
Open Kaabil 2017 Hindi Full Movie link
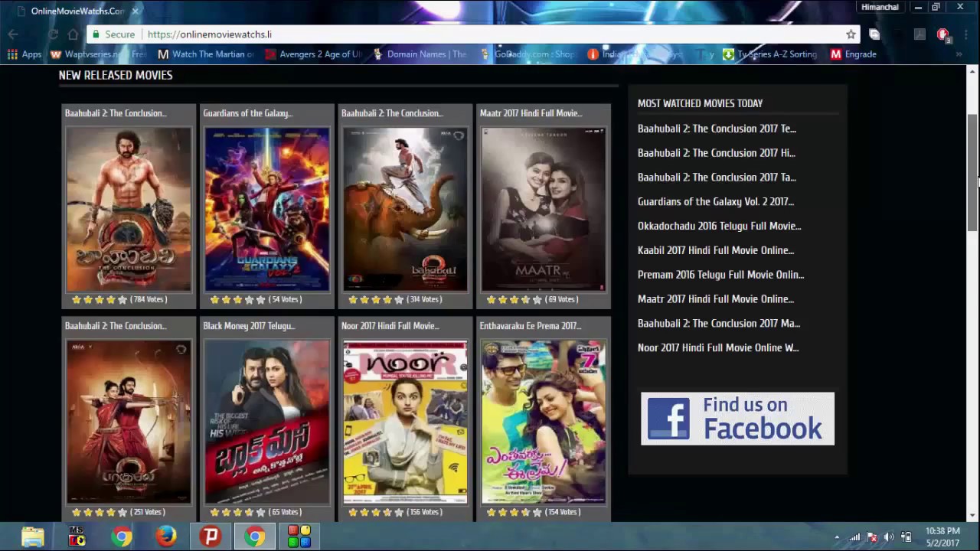[x=716, y=250]
